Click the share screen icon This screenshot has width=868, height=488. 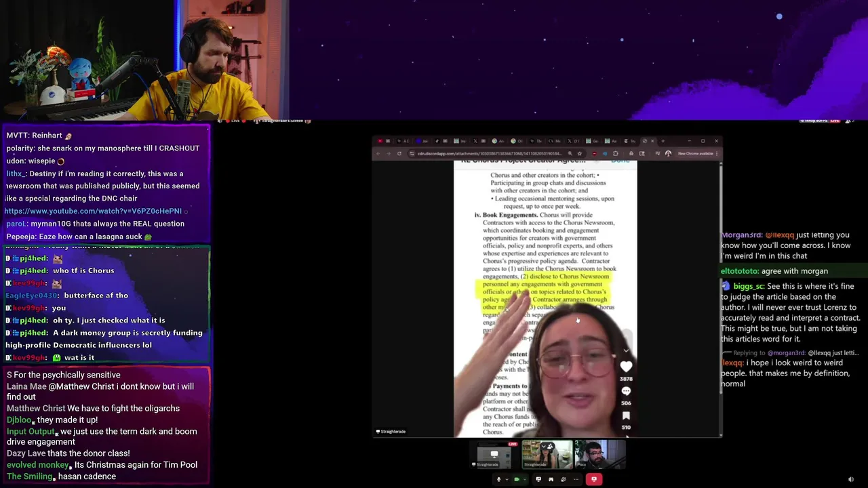[x=538, y=479]
